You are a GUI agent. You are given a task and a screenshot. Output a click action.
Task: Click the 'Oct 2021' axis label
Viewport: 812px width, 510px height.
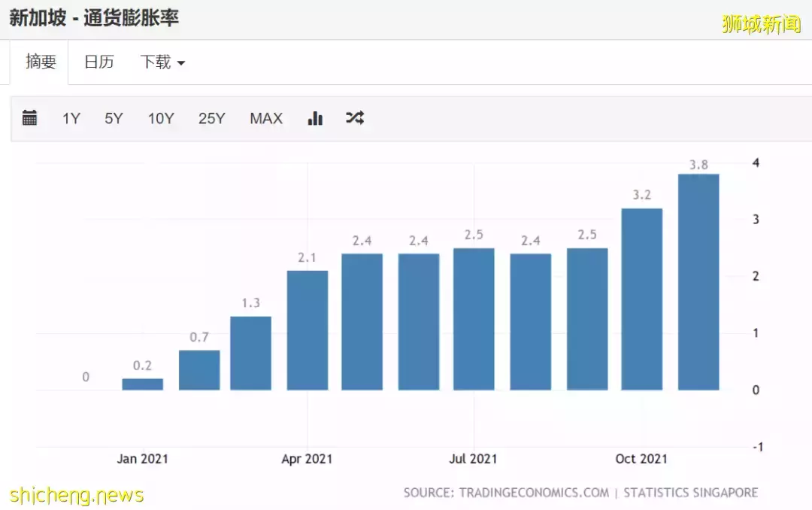tap(641, 459)
